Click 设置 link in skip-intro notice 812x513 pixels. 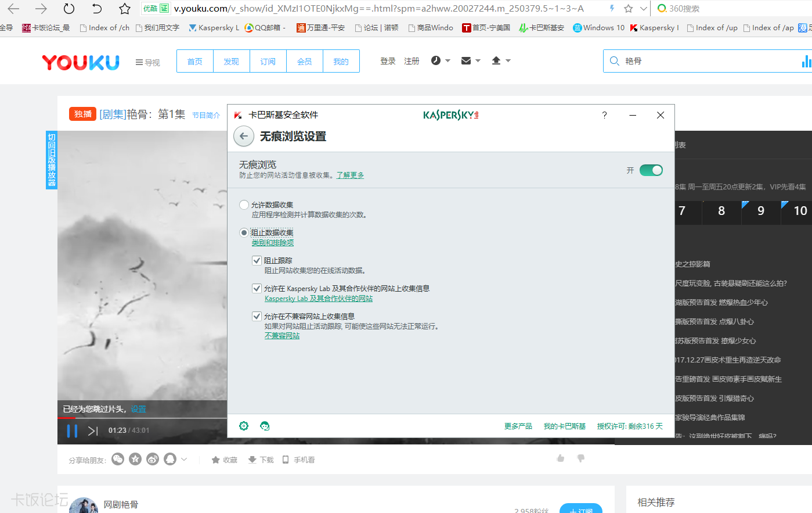(x=138, y=409)
